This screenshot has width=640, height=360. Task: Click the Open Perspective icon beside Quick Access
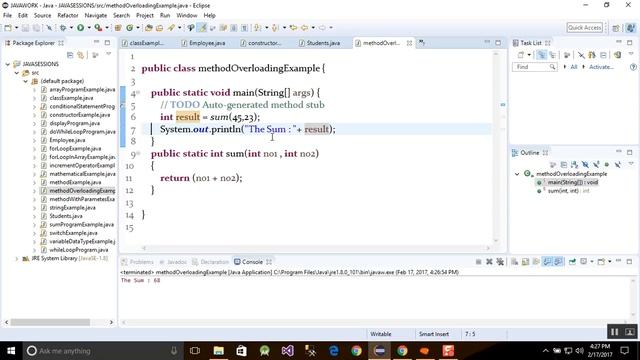[616, 28]
